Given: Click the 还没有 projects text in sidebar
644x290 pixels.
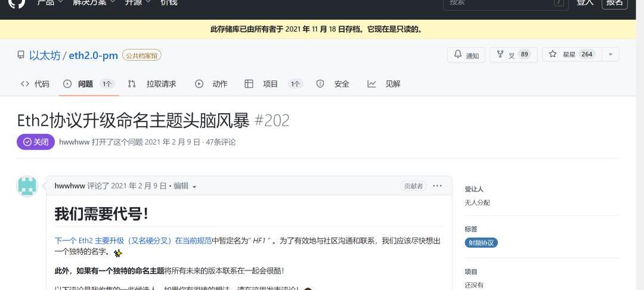Looking at the screenshot, I should point(474,285).
